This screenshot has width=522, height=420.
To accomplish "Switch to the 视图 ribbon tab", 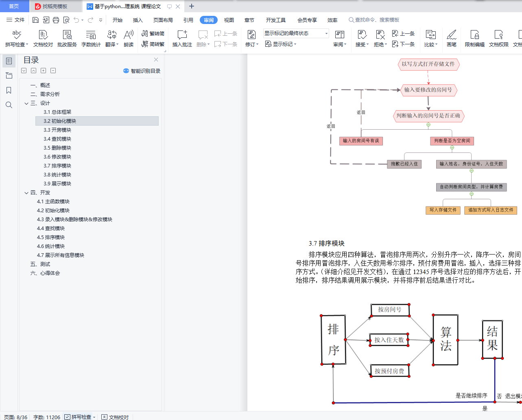I will click(229, 20).
